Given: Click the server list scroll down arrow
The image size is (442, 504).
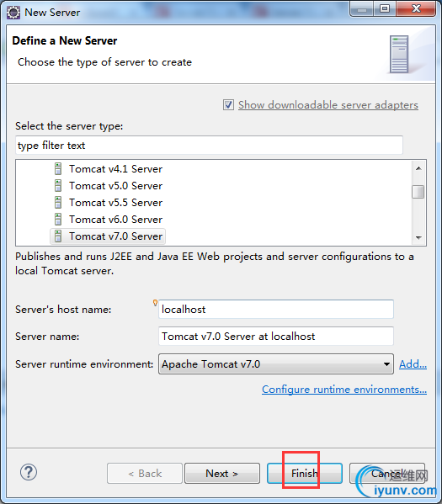Looking at the screenshot, I should coord(418,237).
